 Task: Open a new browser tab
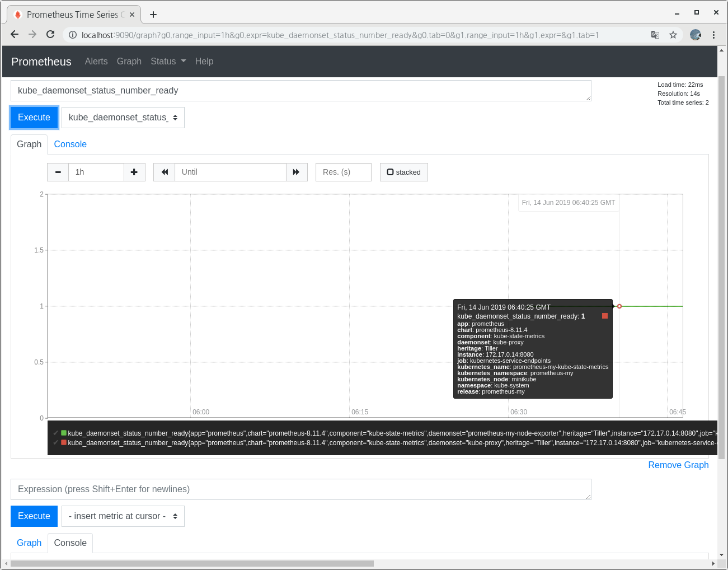point(153,15)
